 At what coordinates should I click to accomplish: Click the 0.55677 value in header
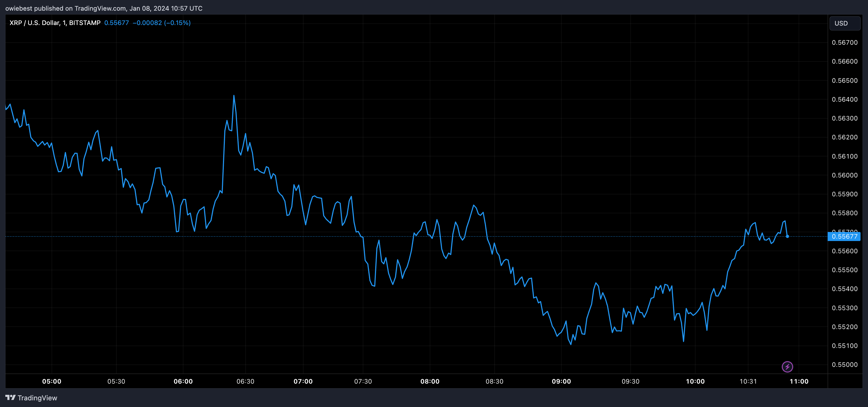click(117, 23)
